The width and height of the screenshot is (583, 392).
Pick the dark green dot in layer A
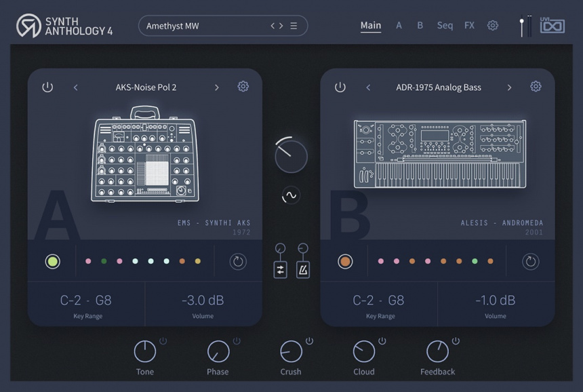pos(104,261)
